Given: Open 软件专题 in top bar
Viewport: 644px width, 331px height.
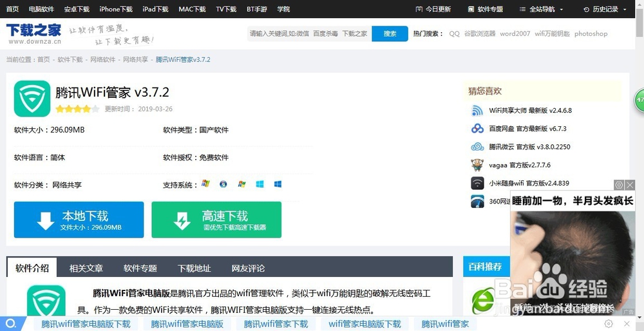Looking at the screenshot, I should (486, 9).
